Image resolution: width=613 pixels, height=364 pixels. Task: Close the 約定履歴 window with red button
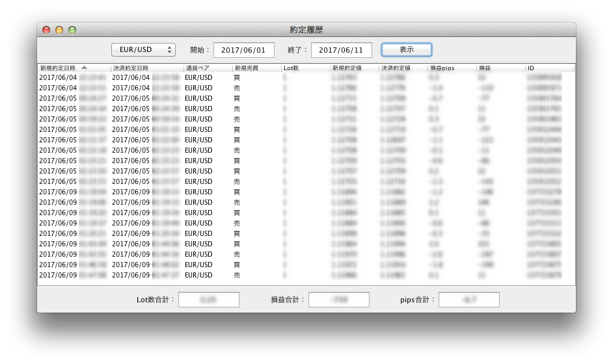pyautogui.click(x=46, y=30)
